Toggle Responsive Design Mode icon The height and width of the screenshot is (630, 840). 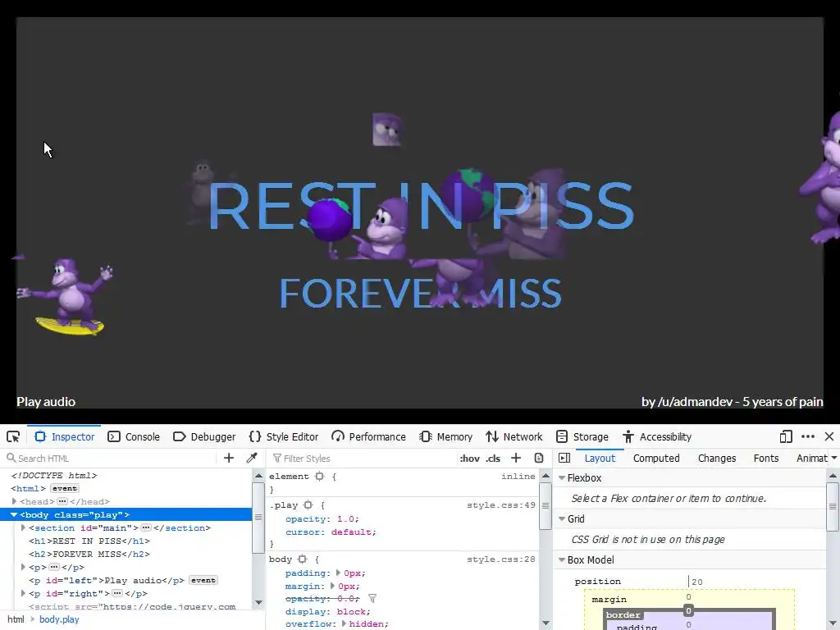[x=786, y=436]
